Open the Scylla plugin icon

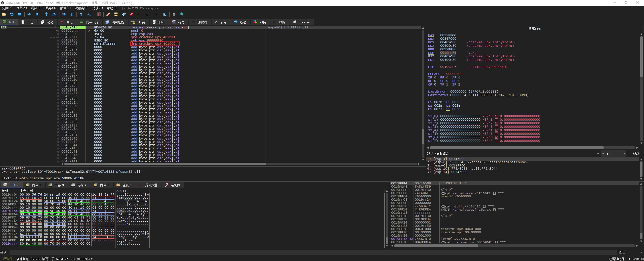99,14
